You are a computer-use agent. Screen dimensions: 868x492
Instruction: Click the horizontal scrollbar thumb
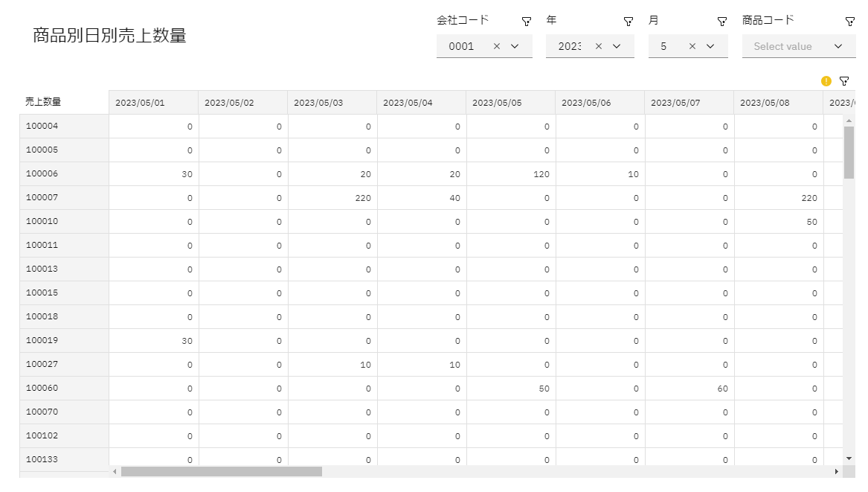[221, 471]
